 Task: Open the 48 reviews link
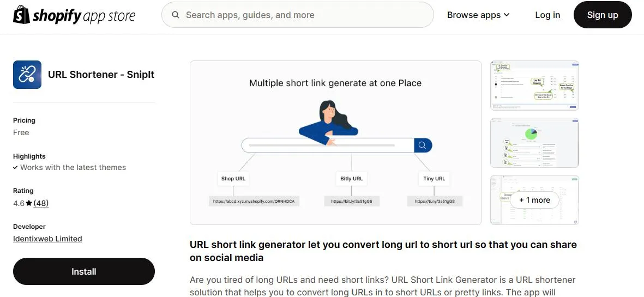coord(41,203)
